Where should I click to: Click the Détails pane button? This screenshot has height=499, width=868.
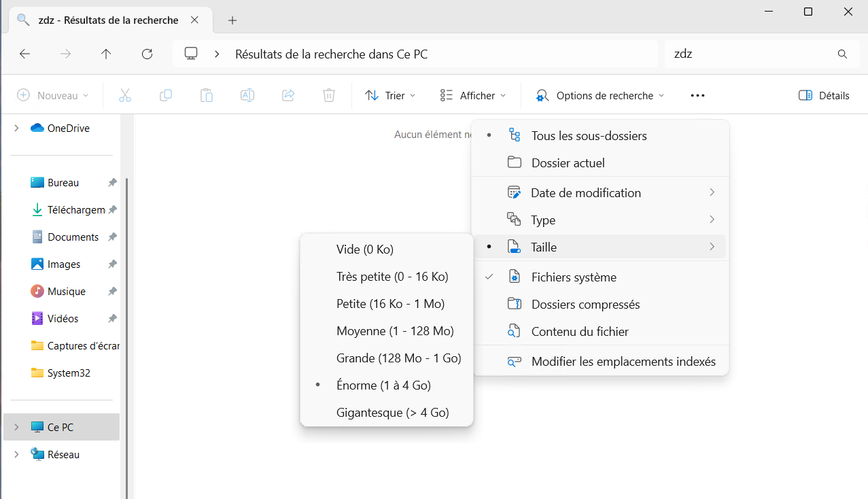(x=824, y=96)
